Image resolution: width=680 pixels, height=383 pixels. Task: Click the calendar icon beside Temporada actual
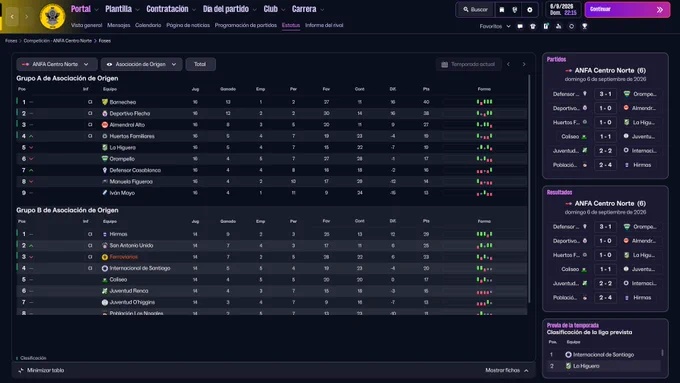click(445, 64)
